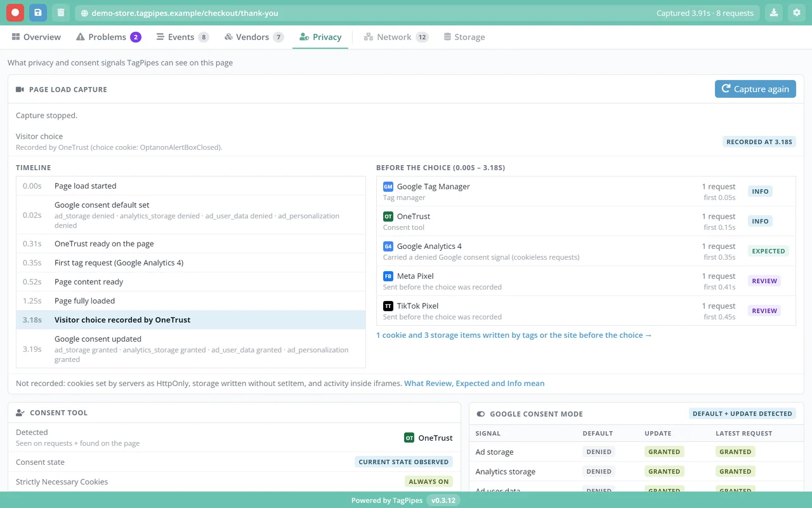812x508 pixels.
Task: Open the Overview tab
Action: point(36,37)
